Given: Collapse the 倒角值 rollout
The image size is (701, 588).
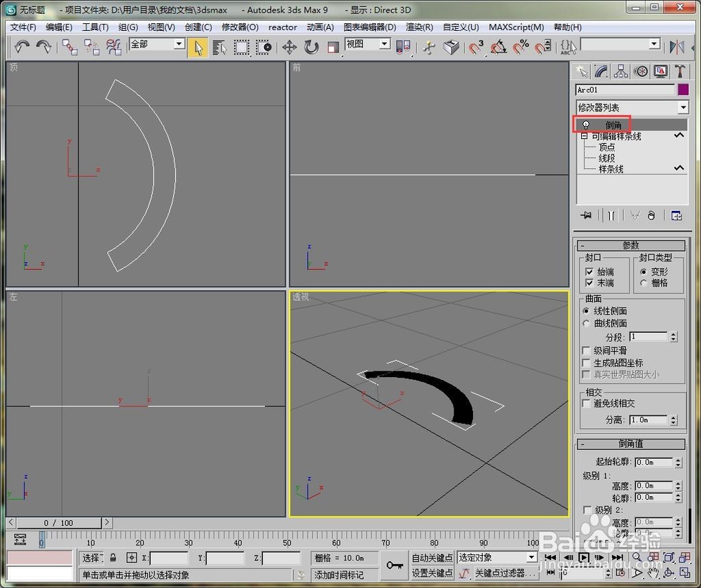Looking at the screenshot, I should pos(631,444).
